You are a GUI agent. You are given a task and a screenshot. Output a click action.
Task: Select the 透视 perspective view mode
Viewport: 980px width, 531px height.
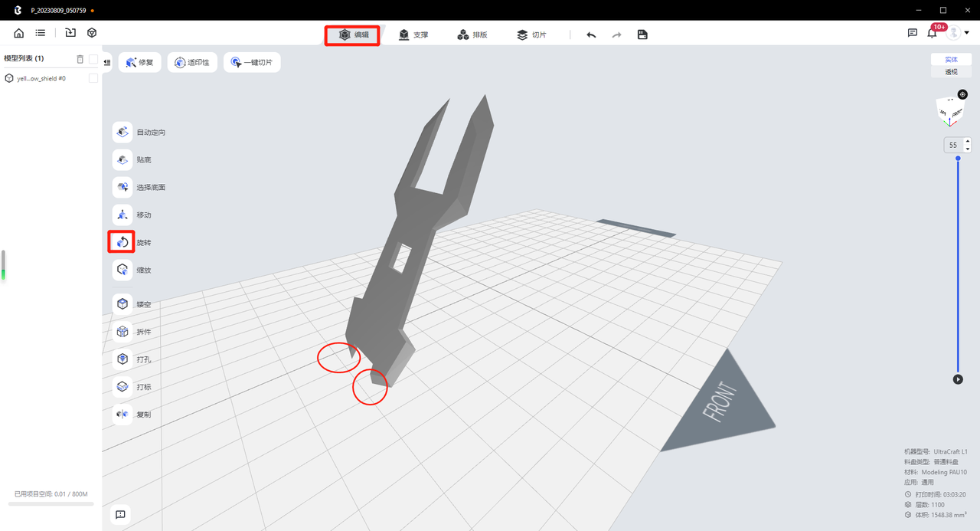tap(951, 72)
